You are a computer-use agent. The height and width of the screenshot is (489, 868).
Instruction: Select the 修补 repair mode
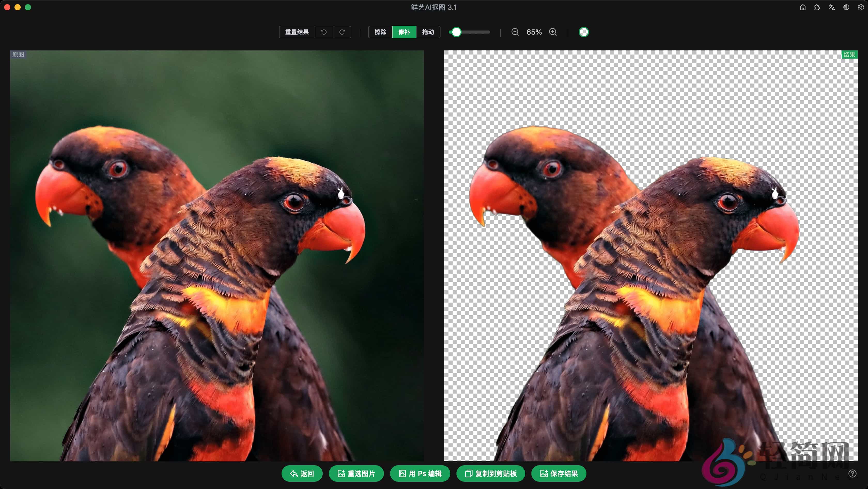404,32
